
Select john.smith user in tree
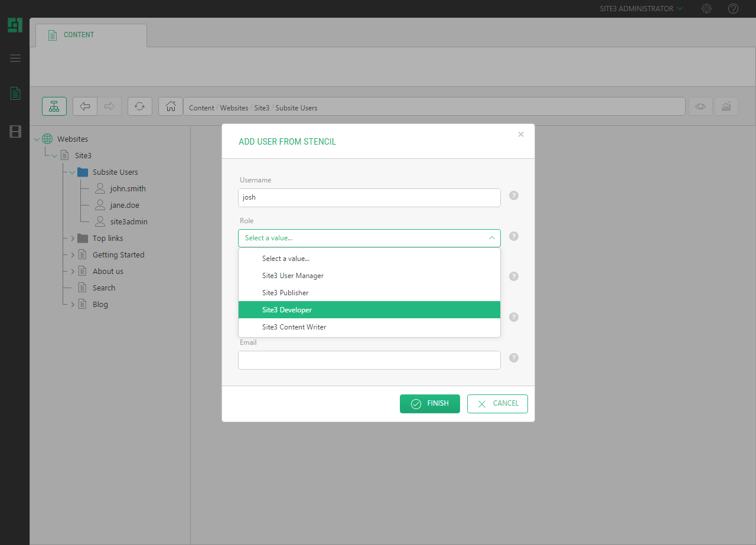coord(128,189)
